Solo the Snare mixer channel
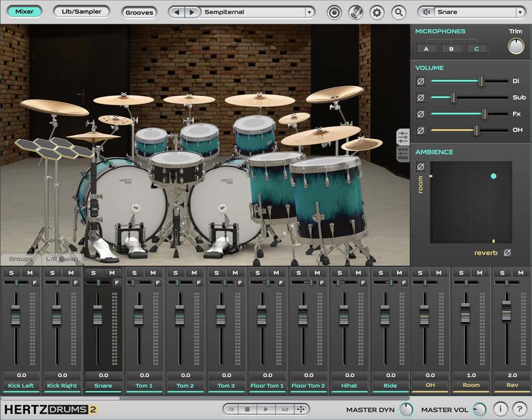The width and height of the screenshot is (532, 420). 94,272
